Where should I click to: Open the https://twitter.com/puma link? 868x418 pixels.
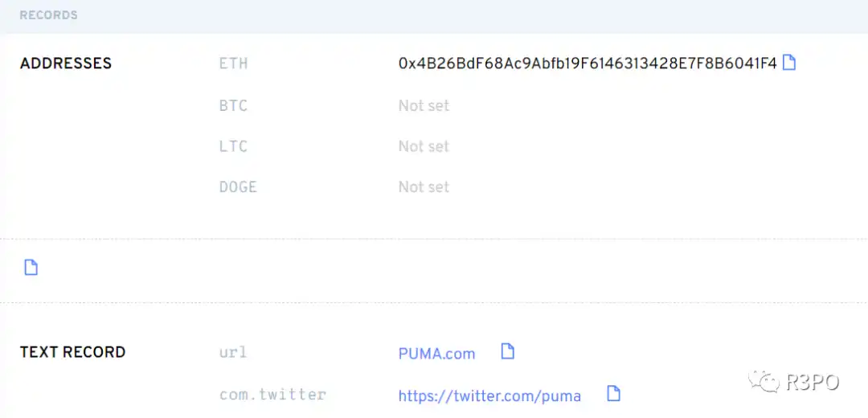tap(490, 395)
